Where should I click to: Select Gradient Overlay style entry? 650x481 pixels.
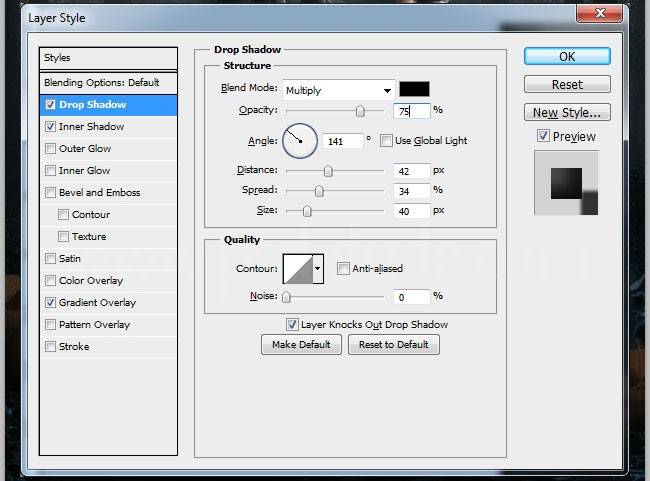click(x=97, y=302)
